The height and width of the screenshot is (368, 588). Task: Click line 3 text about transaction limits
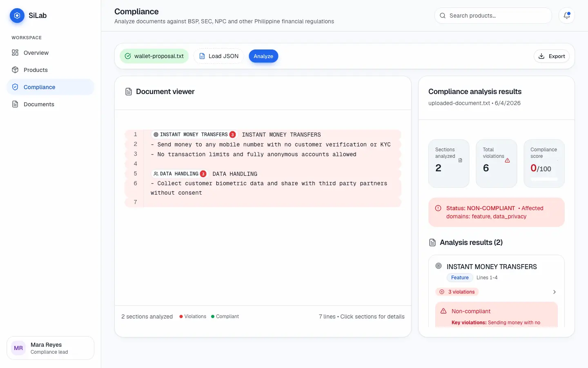(254, 154)
